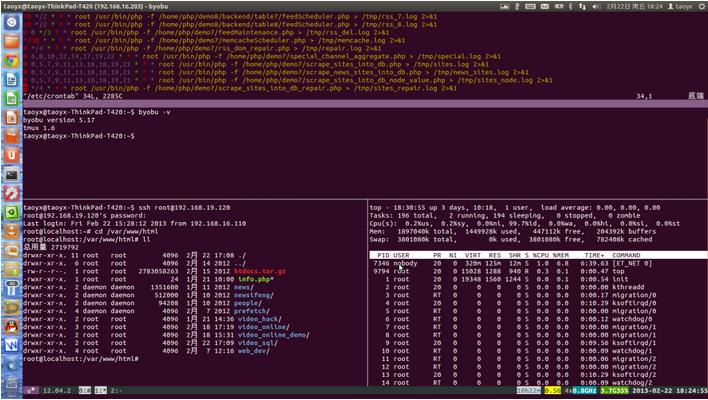Switch to byobu window 2 in status bar
This screenshot has height=400, width=708.
[117, 390]
